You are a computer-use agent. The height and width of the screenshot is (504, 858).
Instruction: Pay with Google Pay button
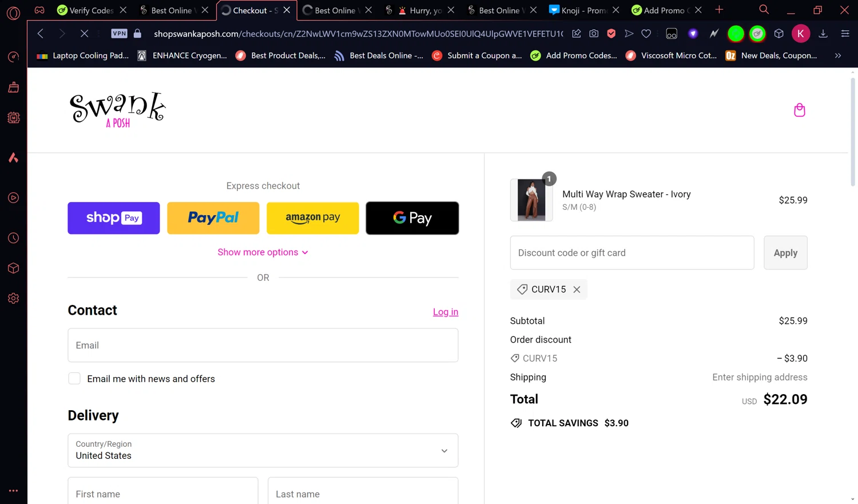coord(412,218)
